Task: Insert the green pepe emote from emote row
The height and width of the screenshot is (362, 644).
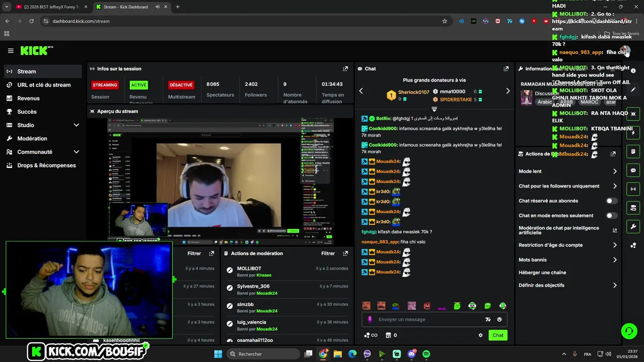Action: [x=396, y=306]
